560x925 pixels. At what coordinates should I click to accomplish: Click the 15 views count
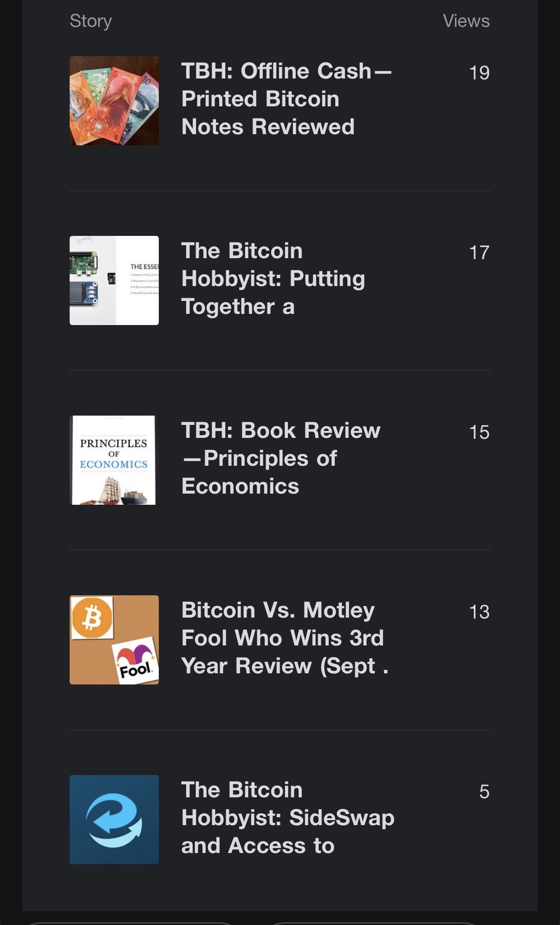click(479, 432)
